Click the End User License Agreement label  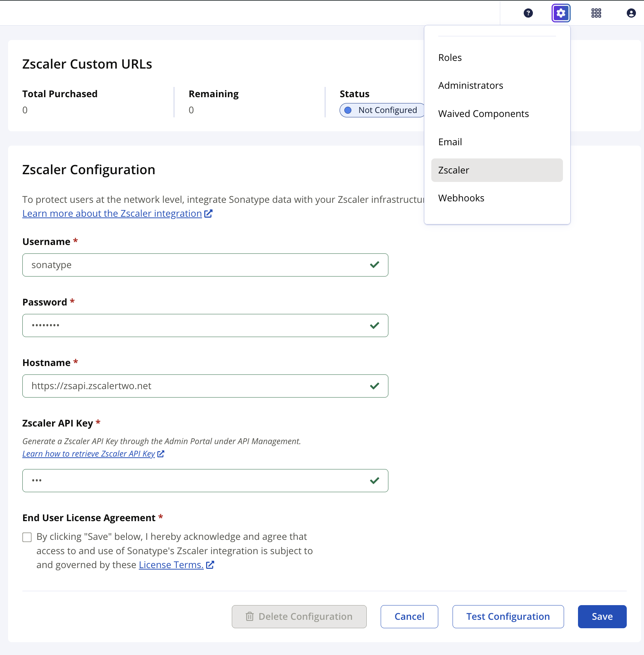89,518
